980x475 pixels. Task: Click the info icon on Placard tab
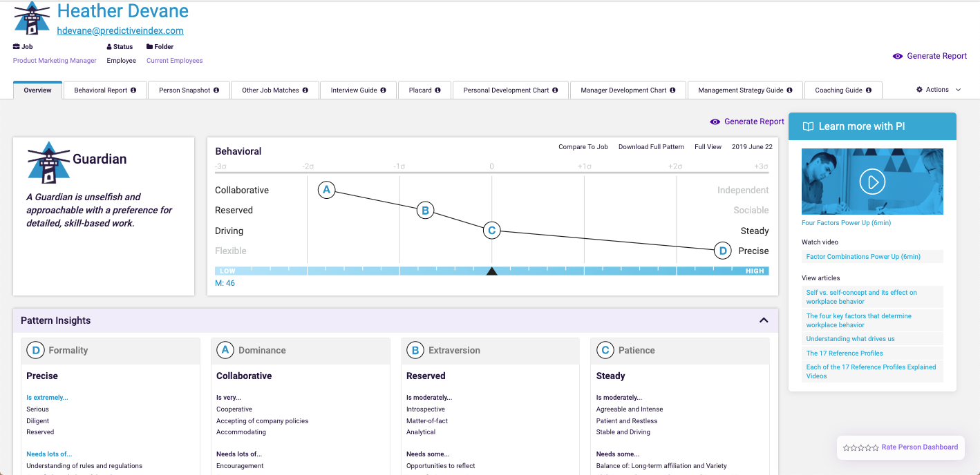click(437, 90)
